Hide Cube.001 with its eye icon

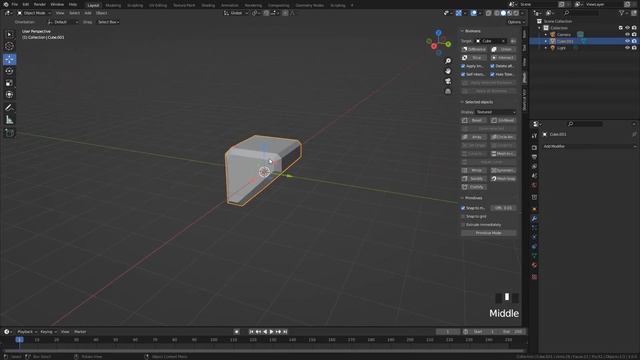tap(627, 41)
